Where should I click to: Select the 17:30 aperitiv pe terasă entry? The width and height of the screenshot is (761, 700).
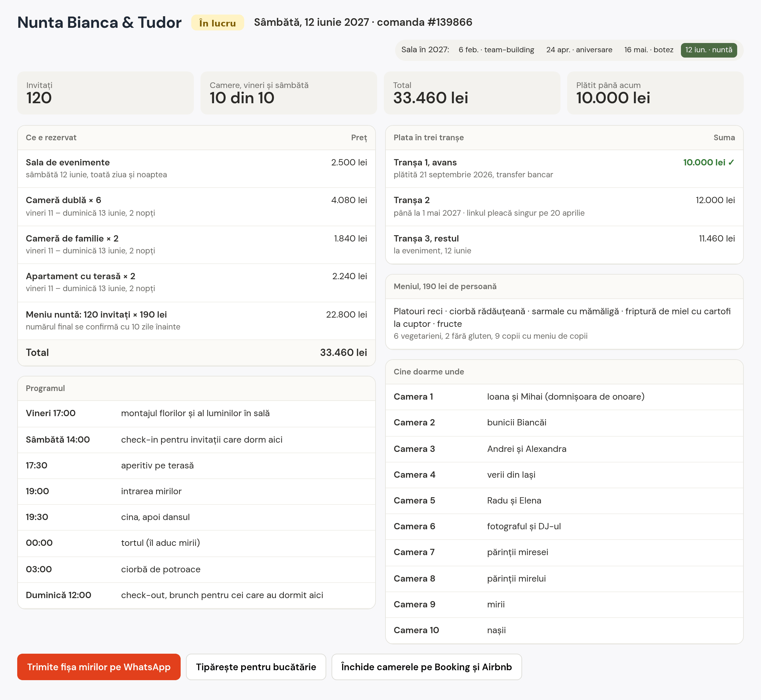[196, 465]
